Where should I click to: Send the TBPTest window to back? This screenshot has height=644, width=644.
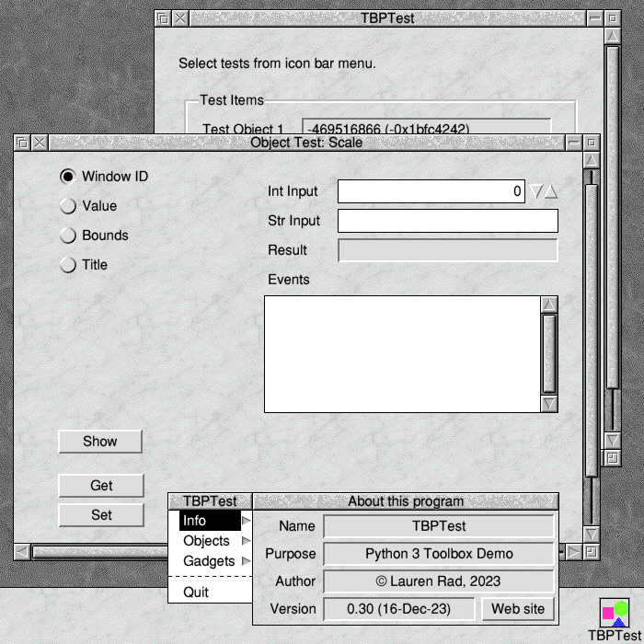pyautogui.click(x=164, y=18)
